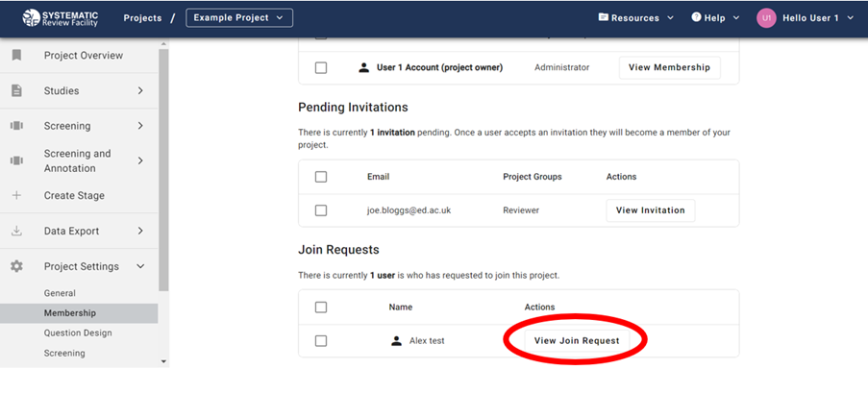
Task: Open the Help menu
Action: [715, 18]
